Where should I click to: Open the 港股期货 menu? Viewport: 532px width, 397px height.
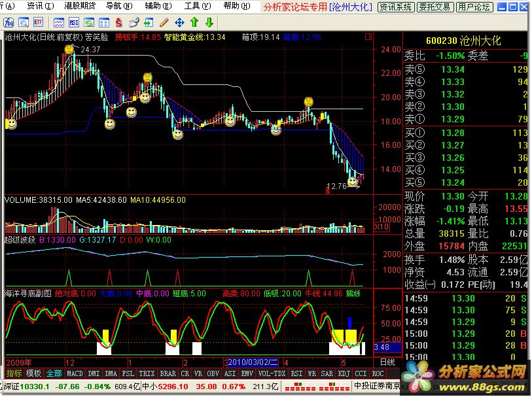80,6
